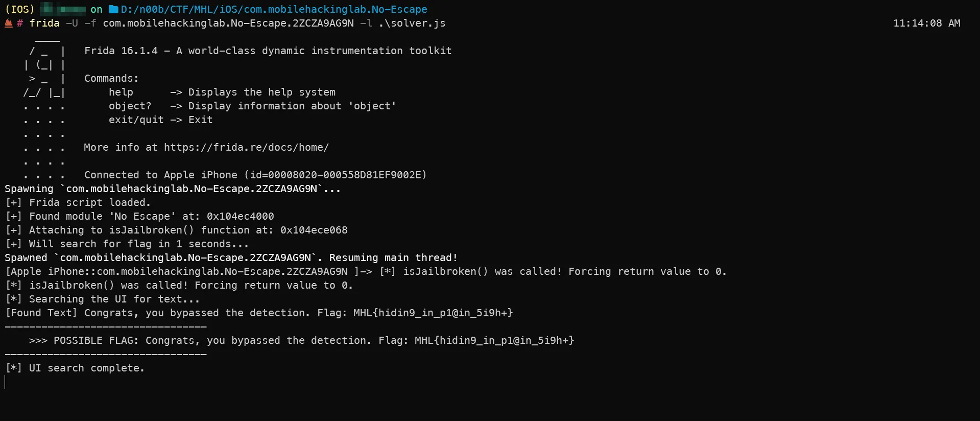Click the frida command word

(44, 23)
